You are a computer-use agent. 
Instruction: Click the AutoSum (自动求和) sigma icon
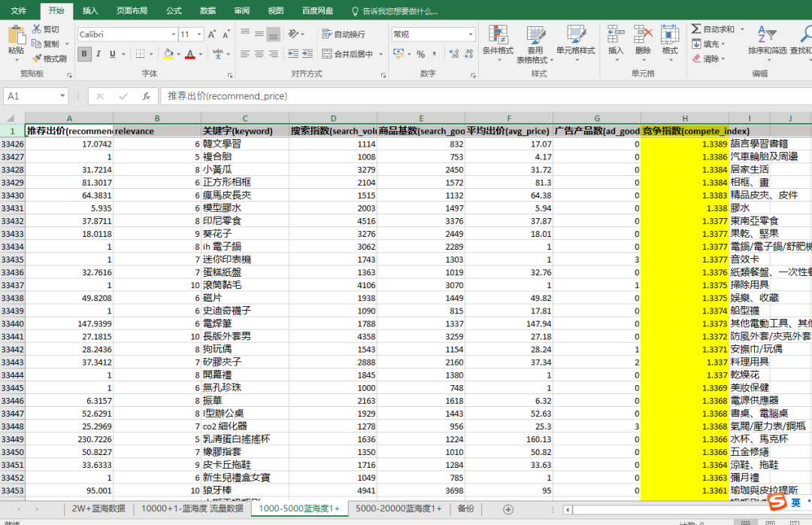tap(696, 29)
